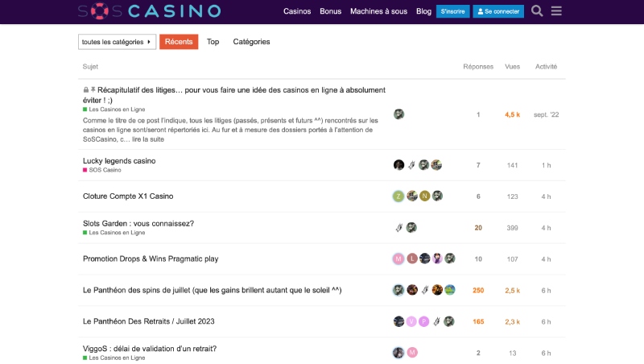Open Blog in the top navigation
This screenshot has width=644, height=364.
click(x=423, y=11)
